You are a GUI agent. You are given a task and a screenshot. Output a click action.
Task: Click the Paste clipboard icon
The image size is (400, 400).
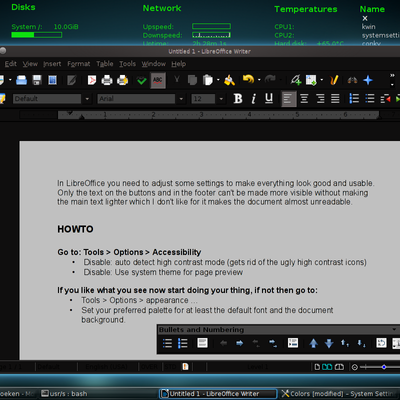(208, 80)
